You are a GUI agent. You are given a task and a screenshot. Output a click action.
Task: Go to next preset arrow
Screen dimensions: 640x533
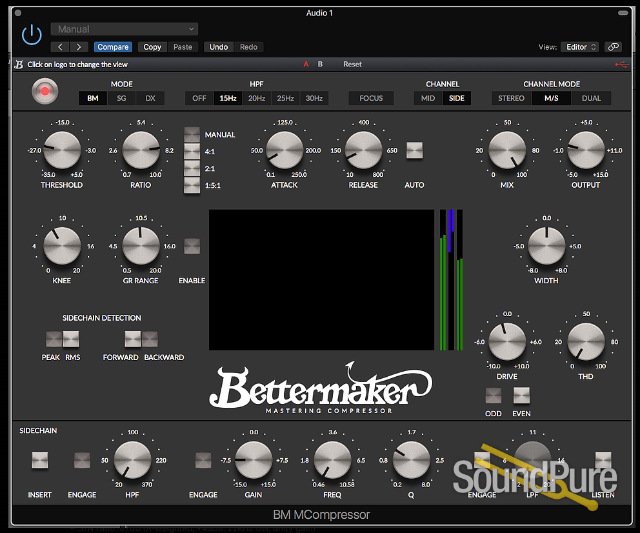[79, 47]
